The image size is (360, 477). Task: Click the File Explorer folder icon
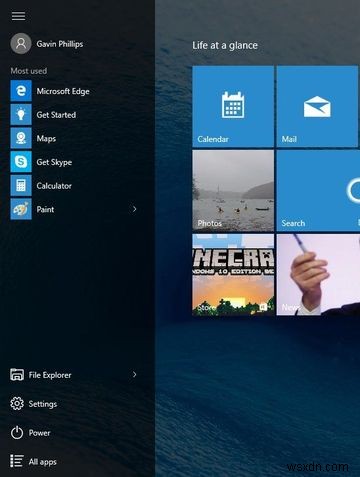(x=17, y=375)
